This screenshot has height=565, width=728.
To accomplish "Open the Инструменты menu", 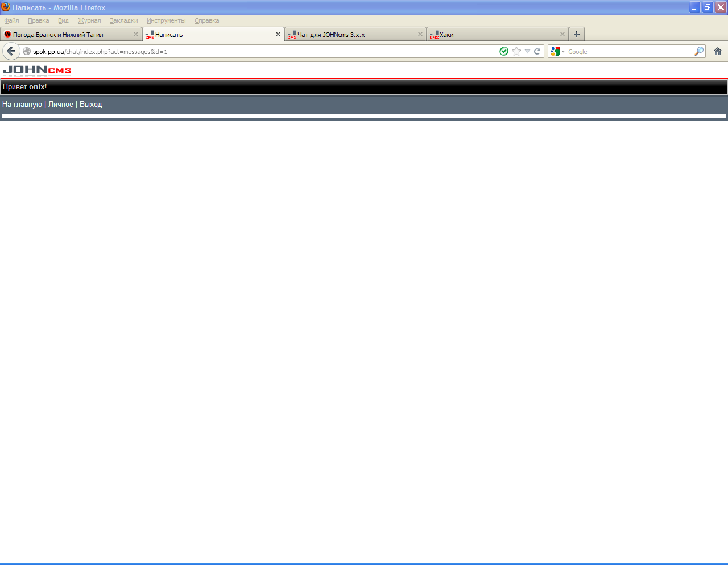I will point(166,20).
